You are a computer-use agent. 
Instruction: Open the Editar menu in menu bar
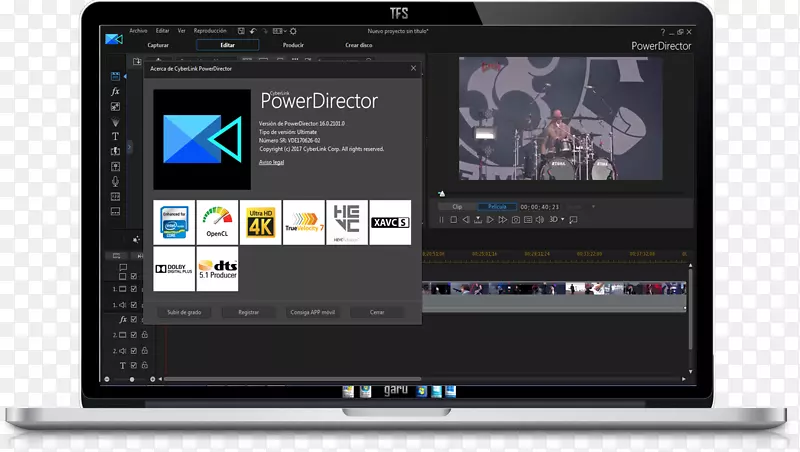tap(162, 31)
